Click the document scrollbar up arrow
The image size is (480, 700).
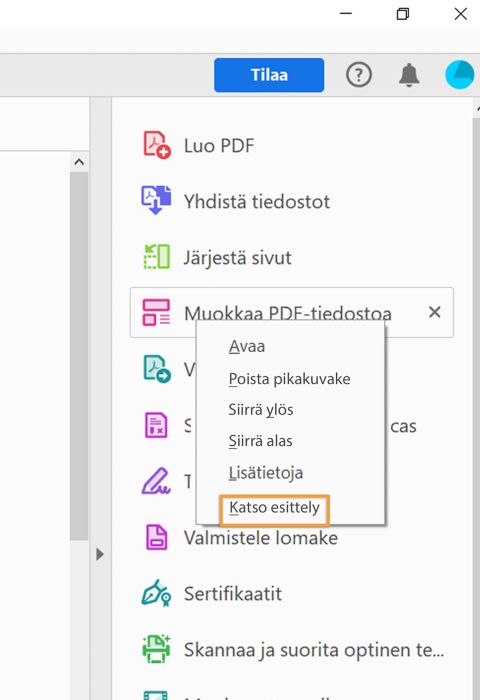79,162
